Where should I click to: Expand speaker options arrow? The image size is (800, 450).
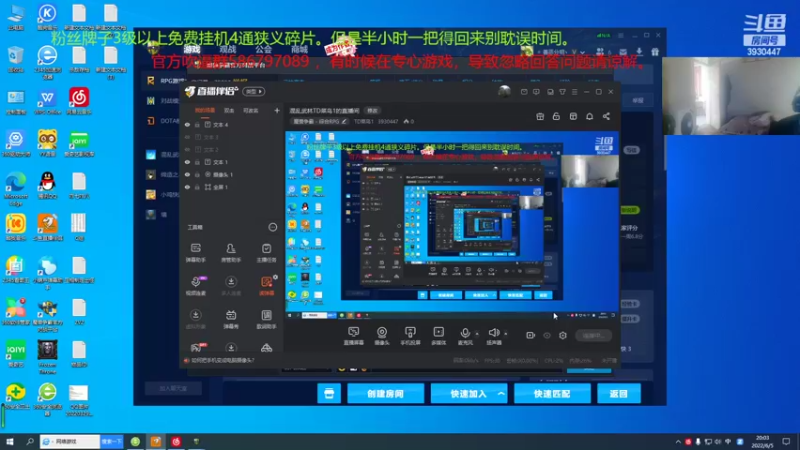[506, 334]
